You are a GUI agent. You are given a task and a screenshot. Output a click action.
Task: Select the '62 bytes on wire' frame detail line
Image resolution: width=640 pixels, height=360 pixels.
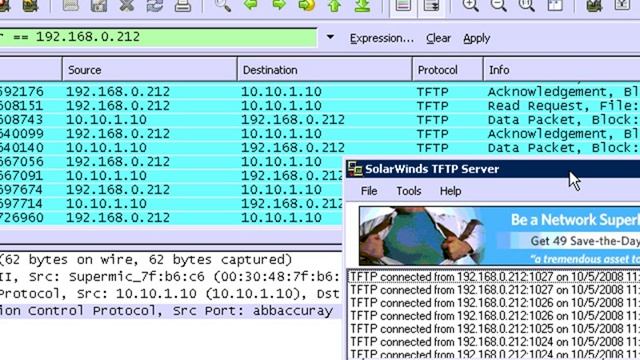tap(171, 260)
